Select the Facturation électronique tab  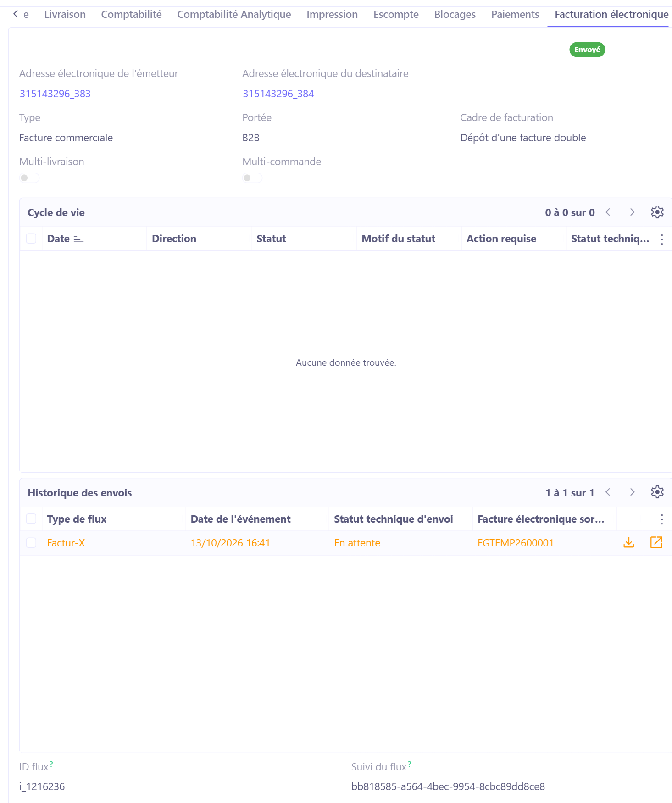[x=611, y=15]
